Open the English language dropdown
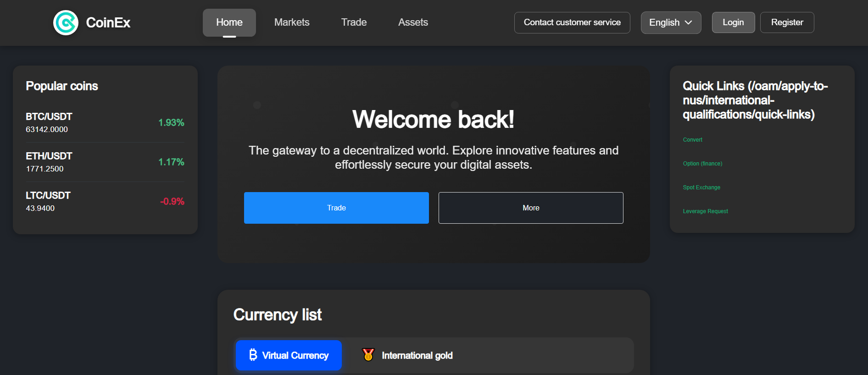Viewport: 868px width, 375px height. pyautogui.click(x=671, y=22)
